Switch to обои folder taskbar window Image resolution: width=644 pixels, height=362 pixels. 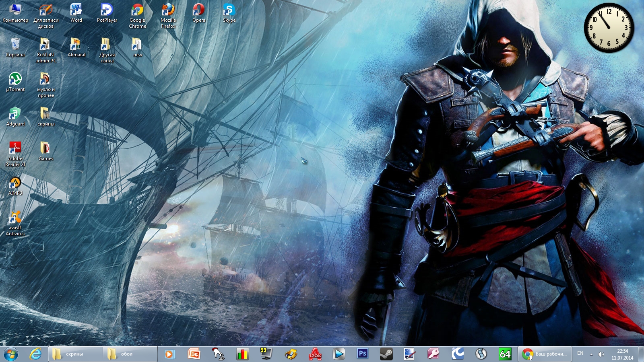(130, 354)
